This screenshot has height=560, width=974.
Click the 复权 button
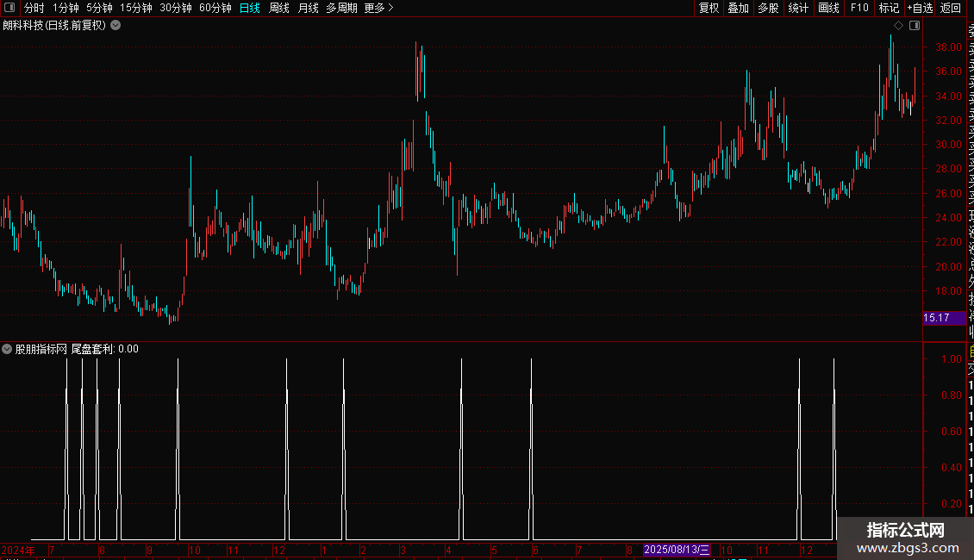coord(709,8)
